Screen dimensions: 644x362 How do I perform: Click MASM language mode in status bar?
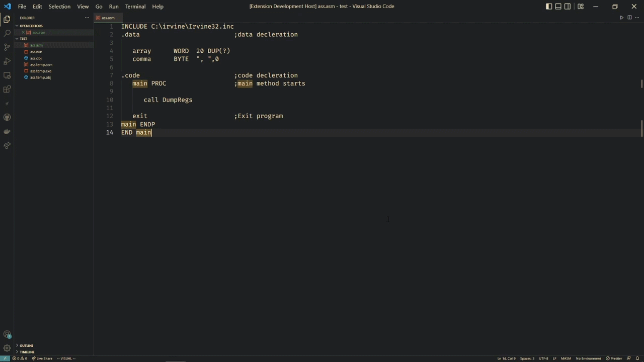point(566,358)
